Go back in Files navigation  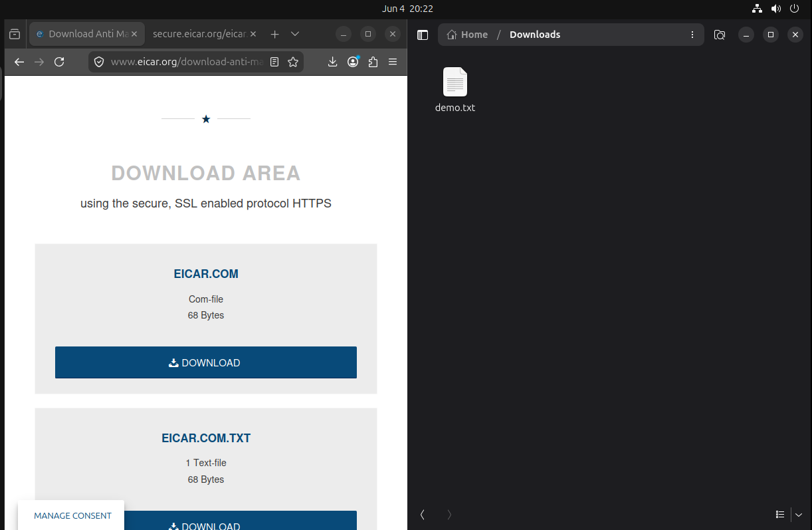tap(423, 514)
